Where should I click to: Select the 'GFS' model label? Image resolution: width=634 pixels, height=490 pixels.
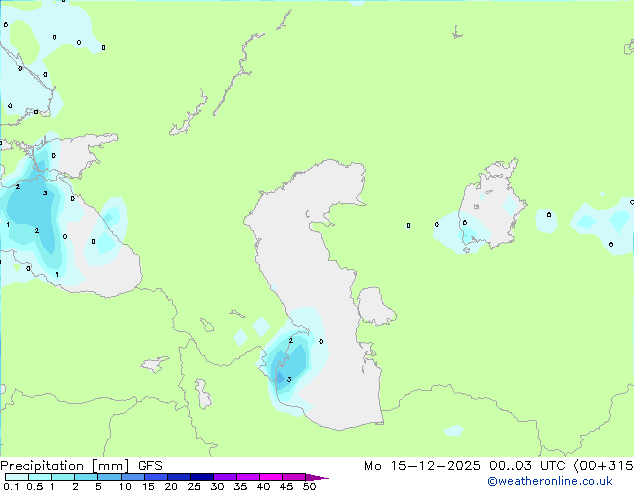150,466
